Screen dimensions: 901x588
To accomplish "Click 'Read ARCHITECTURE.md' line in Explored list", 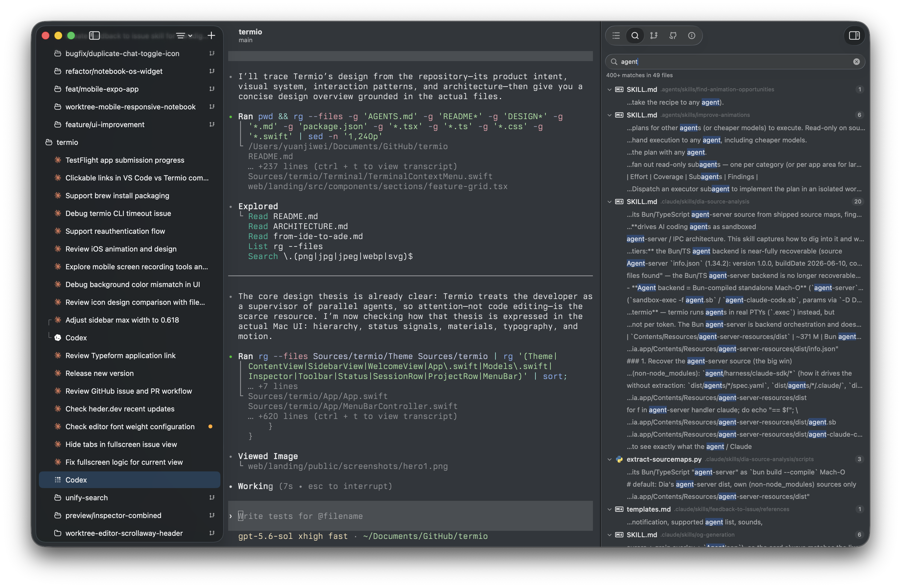I will point(298,227).
